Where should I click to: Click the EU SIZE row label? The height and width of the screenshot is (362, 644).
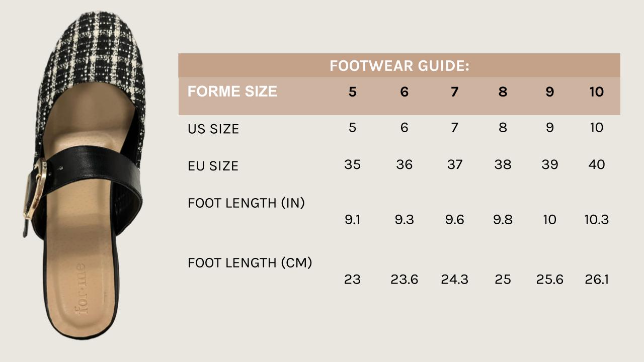[213, 166]
